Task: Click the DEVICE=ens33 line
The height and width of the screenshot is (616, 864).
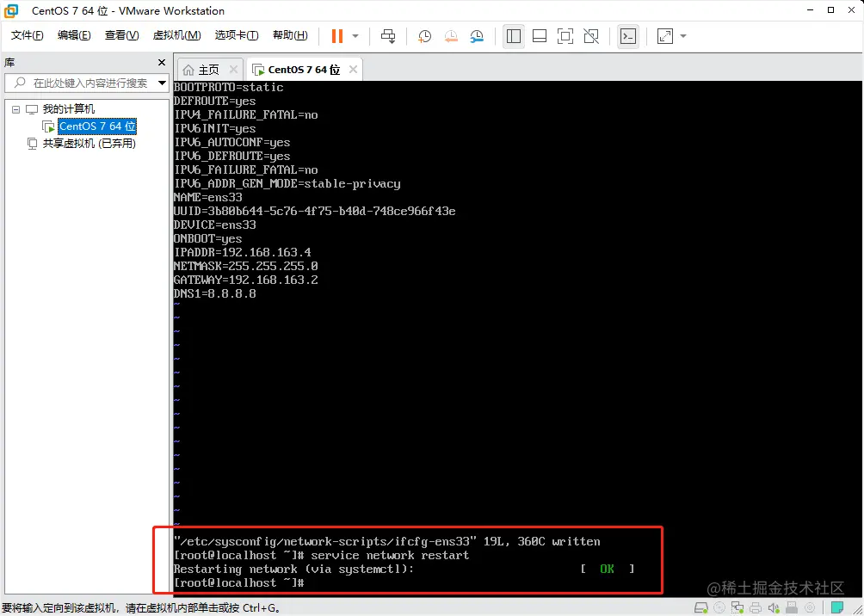Action: [x=215, y=225]
